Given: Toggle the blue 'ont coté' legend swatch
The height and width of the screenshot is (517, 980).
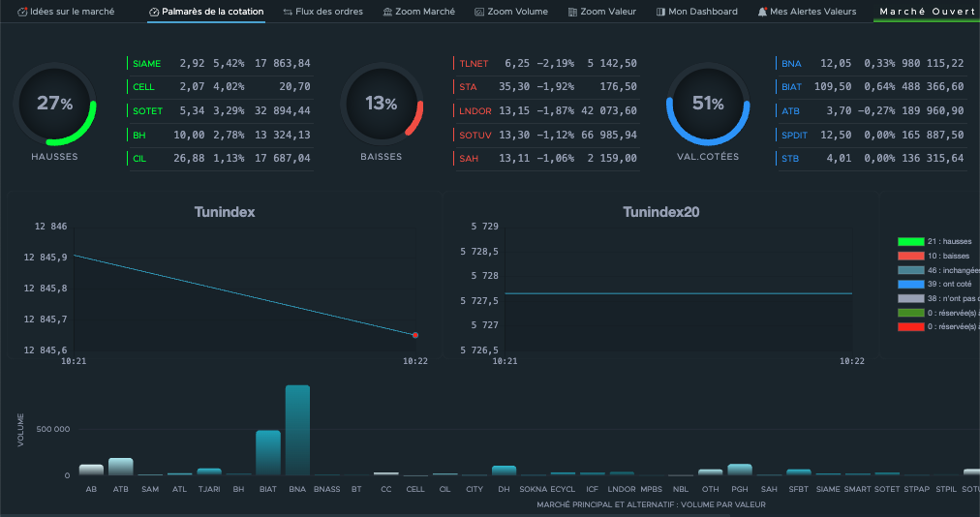Looking at the screenshot, I should 910,285.
